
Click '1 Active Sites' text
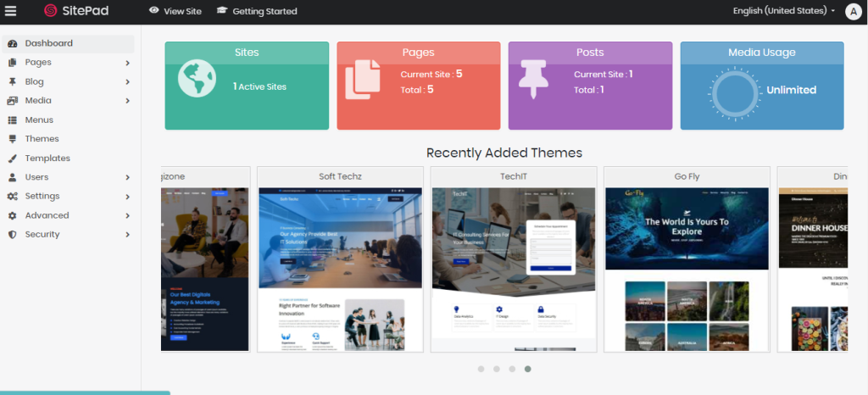tap(259, 86)
